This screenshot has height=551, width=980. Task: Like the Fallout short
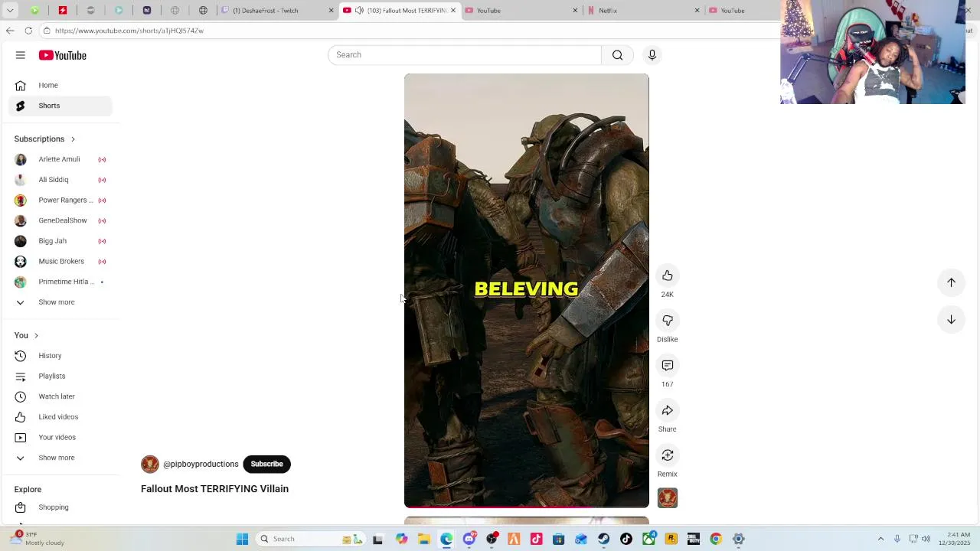point(668,275)
